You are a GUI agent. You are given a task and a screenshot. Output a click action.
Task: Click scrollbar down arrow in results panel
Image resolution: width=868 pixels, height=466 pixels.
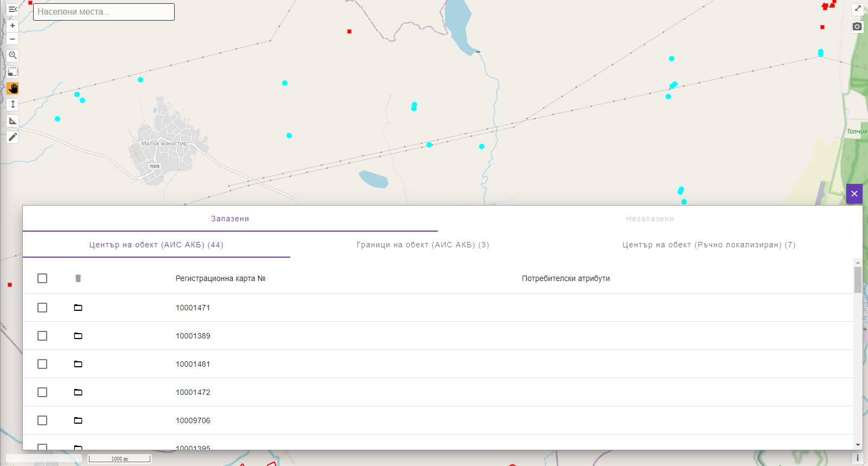pyautogui.click(x=858, y=445)
